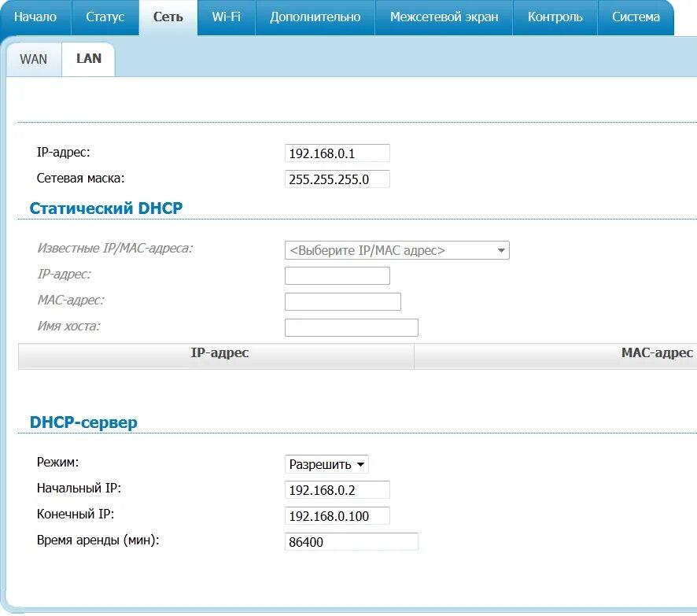Image resolution: width=697 pixels, height=616 pixels.
Task: Click the Конечный IP field
Action: click(x=337, y=516)
